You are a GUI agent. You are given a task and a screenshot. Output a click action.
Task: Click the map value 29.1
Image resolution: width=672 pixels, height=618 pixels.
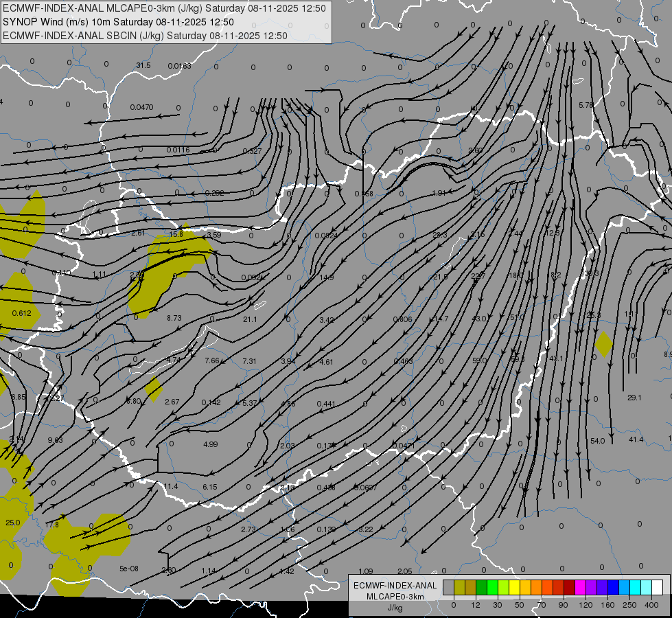(x=634, y=398)
